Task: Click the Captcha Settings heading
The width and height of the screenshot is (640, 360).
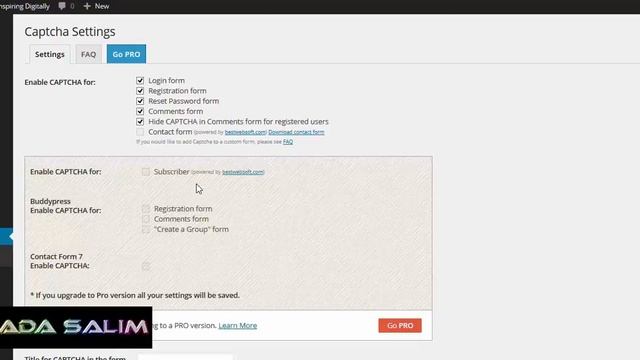Action: coord(70,31)
